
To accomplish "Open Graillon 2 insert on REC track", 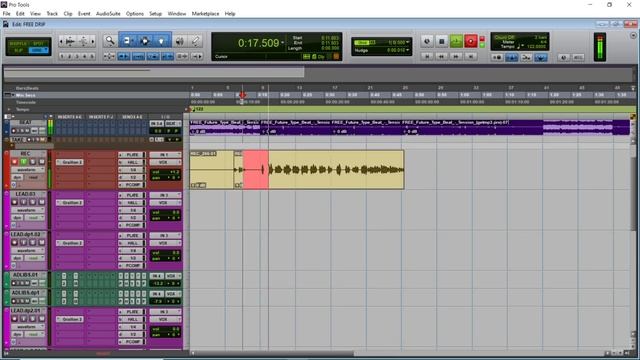I will pos(70,162).
